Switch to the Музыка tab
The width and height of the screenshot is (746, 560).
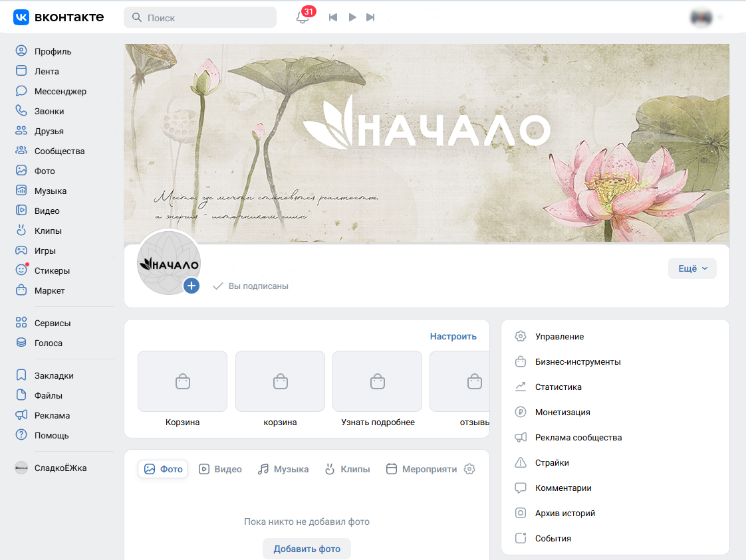pyautogui.click(x=283, y=469)
